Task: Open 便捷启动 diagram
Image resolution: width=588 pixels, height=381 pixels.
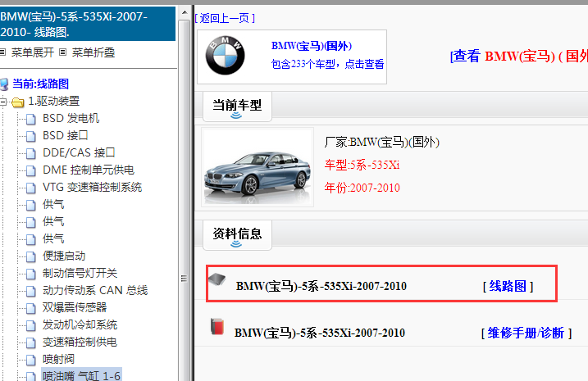Action: (64, 256)
